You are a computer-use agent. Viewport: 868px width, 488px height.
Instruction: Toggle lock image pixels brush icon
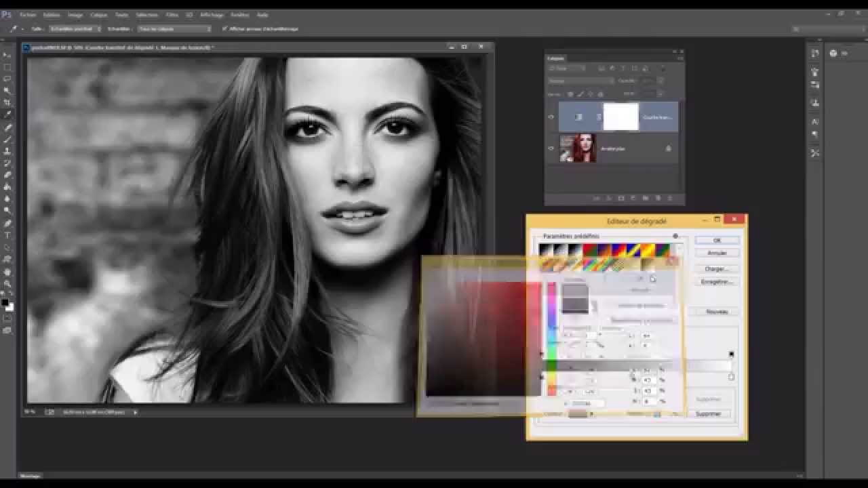tap(580, 94)
